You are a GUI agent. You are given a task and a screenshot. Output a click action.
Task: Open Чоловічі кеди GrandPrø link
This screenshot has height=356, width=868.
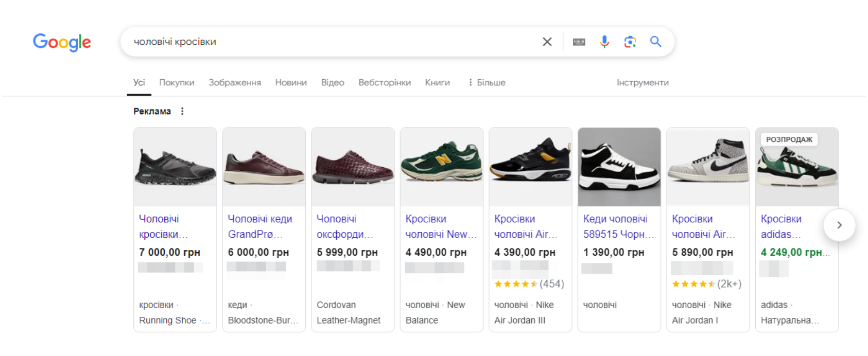tap(260, 226)
